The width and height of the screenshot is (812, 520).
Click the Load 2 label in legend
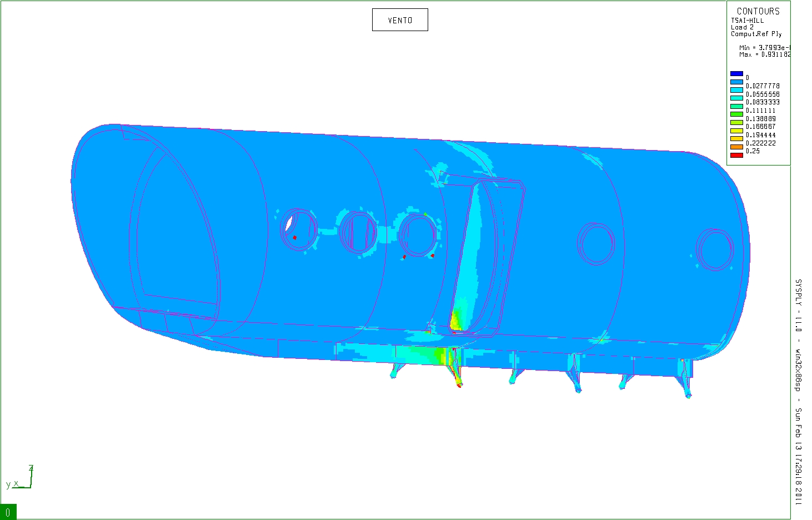pyautogui.click(x=742, y=27)
